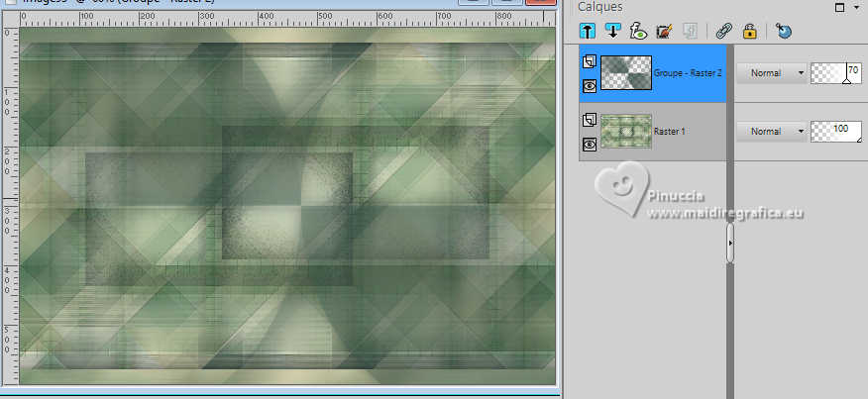Click the vertical ruler beside the canvas
Screen dimensions: 868x399
pyautogui.click(x=11, y=205)
